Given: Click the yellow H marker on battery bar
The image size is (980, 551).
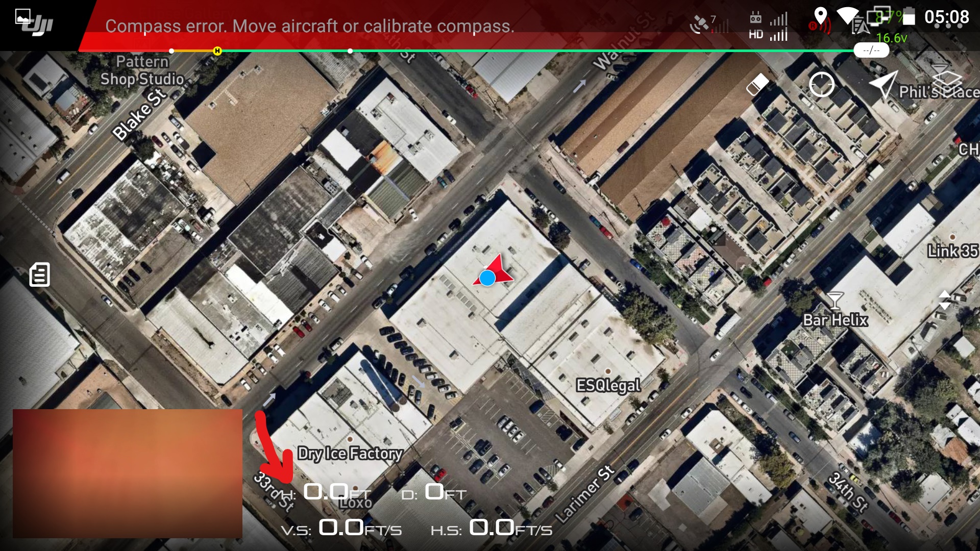Looking at the screenshot, I should [x=217, y=51].
